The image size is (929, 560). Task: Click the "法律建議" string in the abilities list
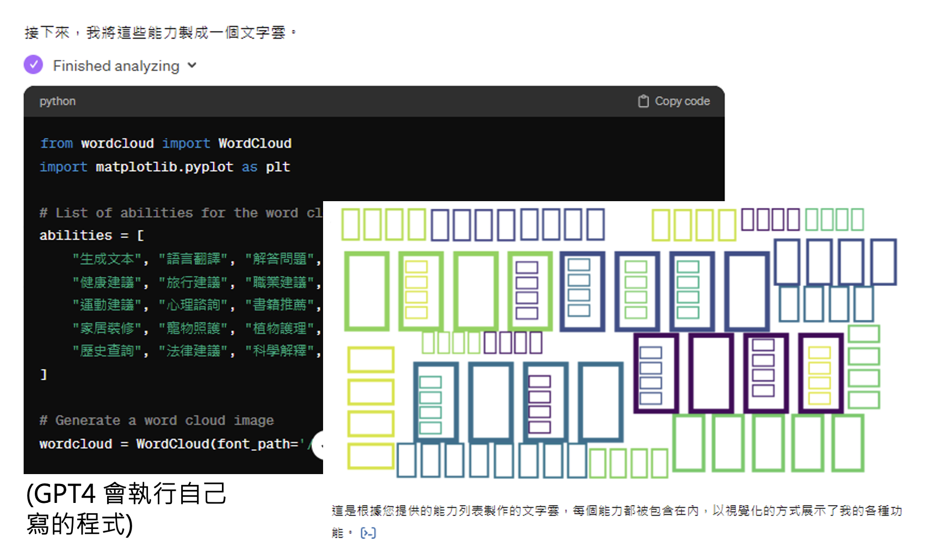click(x=194, y=351)
